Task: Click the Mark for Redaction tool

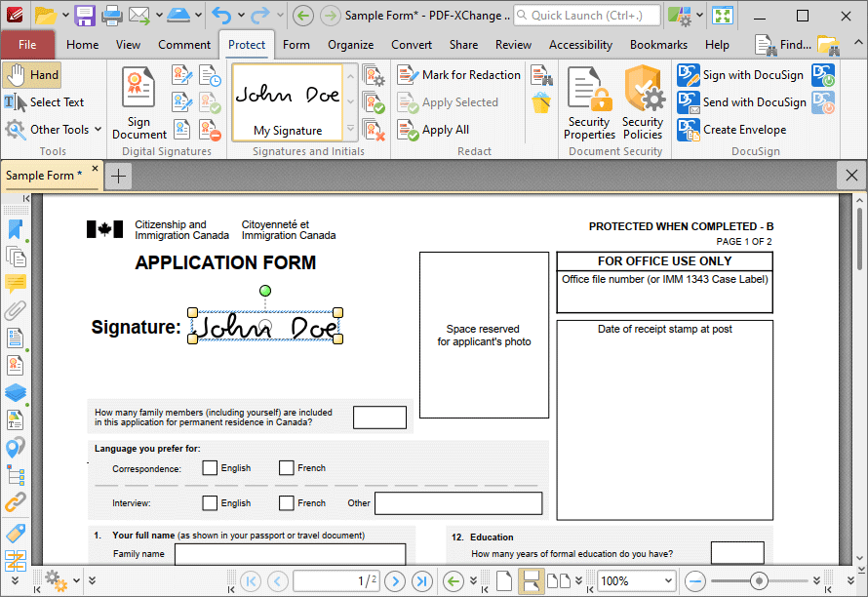Action: pos(459,74)
